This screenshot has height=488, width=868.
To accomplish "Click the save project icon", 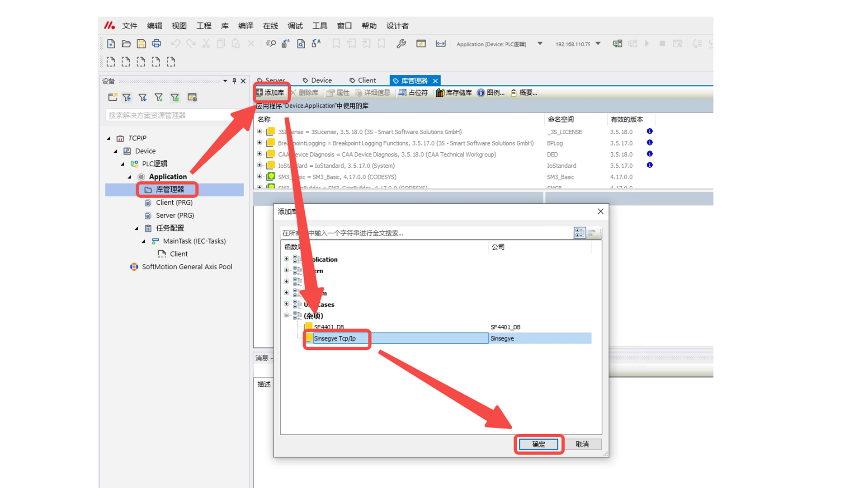I will pyautogui.click(x=141, y=44).
